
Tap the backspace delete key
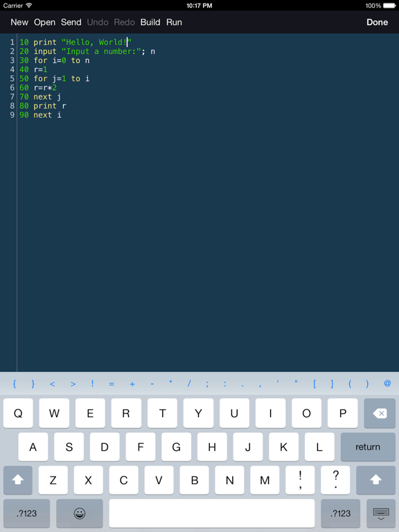(380, 414)
